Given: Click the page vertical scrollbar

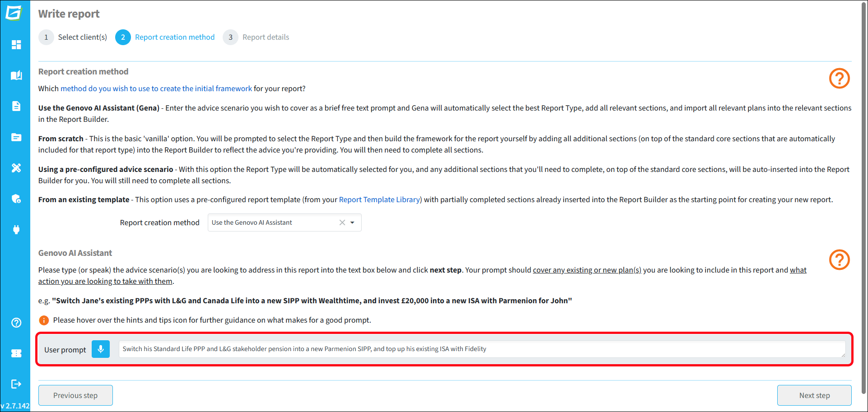Looking at the screenshot, I should click(x=864, y=199).
